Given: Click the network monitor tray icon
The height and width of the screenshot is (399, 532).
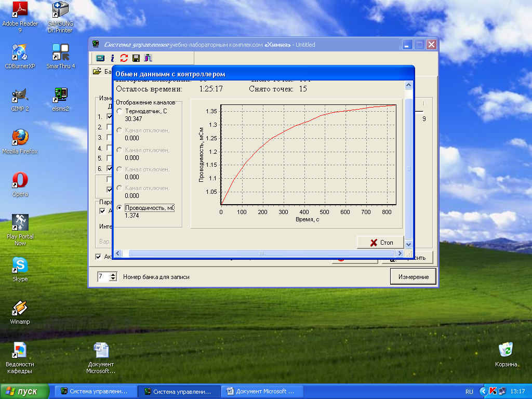Looking at the screenshot, I should click(x=502, y=391).
